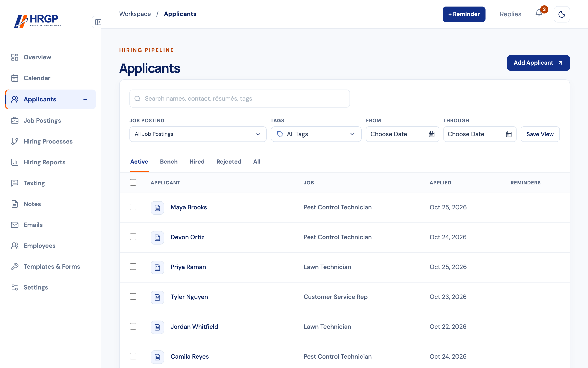Open calendar picker in From field
The height and width of the screenshot is (368, 588).
tap(431, 134)
